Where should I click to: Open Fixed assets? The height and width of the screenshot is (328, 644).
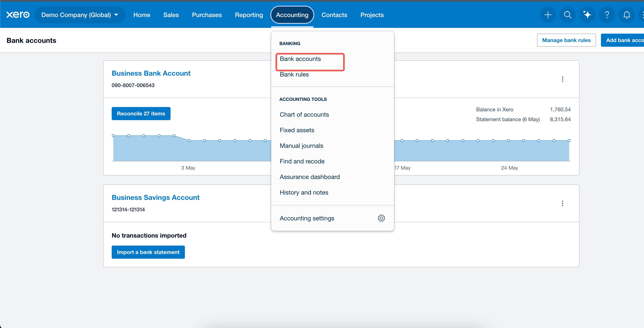coord(297,130)
